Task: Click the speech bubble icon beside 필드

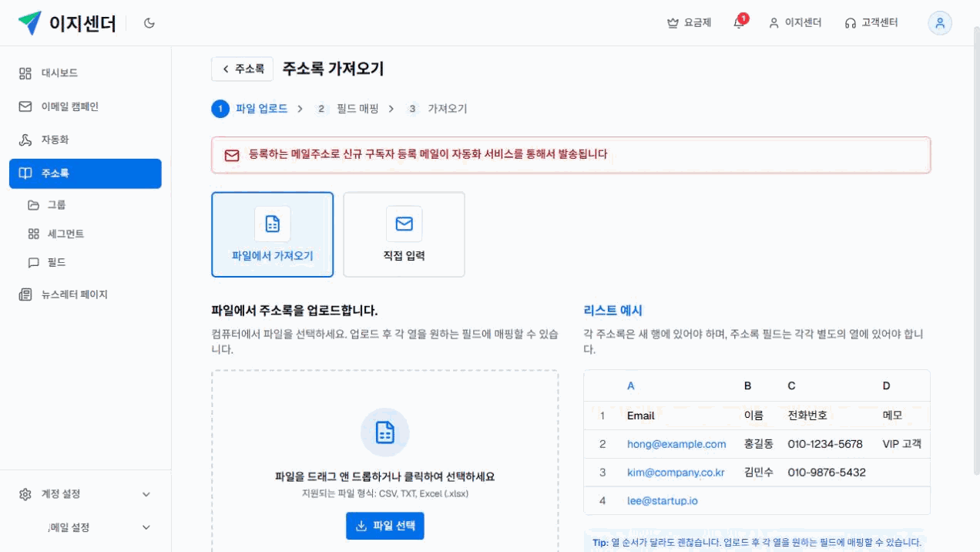Action: pos(33,262)
